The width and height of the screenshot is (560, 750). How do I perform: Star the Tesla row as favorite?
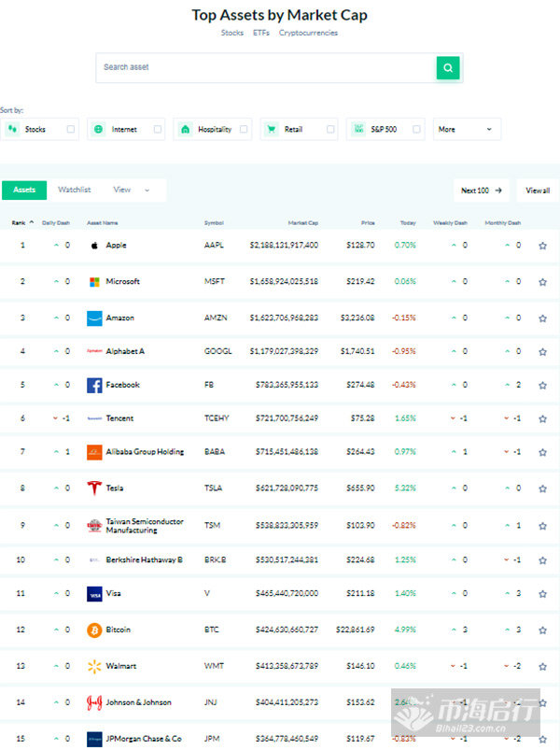[x=543, y=488]
